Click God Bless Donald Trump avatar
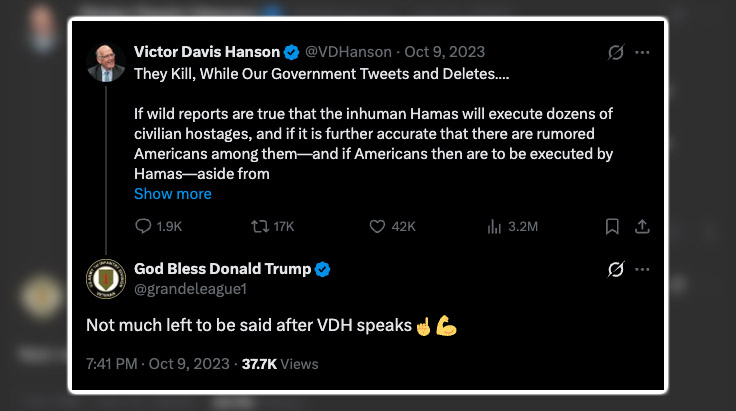736x411 pixels. click(105, 279)
